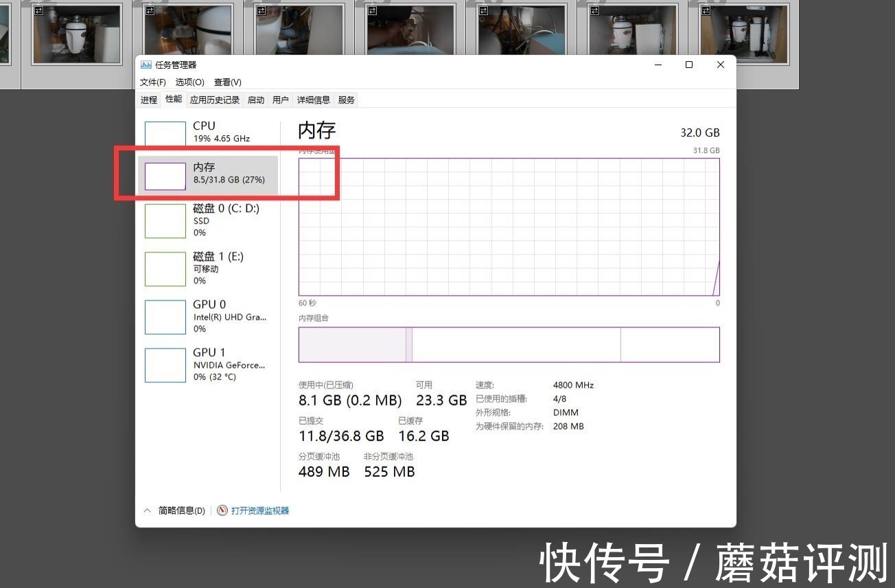Click the 23.3 GB available value
Screen dimensions: 895x588
coord(441,400)
